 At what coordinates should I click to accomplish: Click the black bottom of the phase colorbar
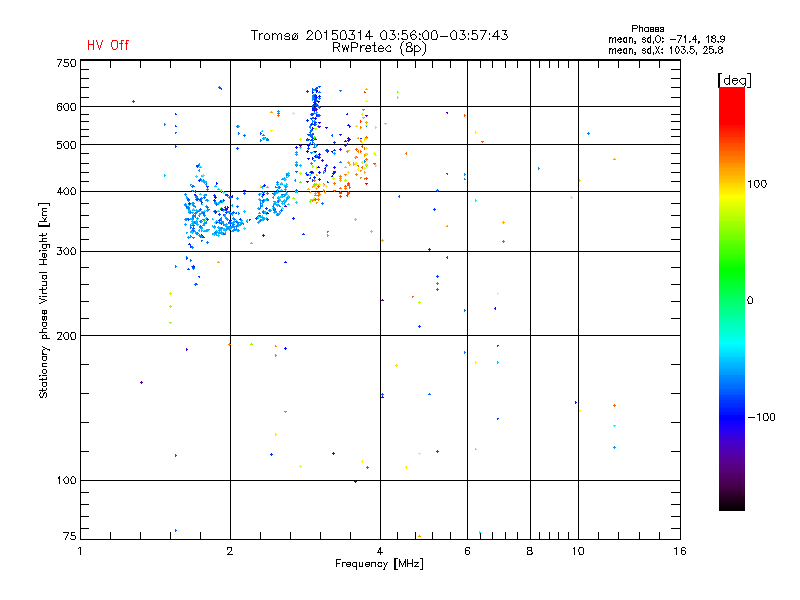(x=732, y=503)
